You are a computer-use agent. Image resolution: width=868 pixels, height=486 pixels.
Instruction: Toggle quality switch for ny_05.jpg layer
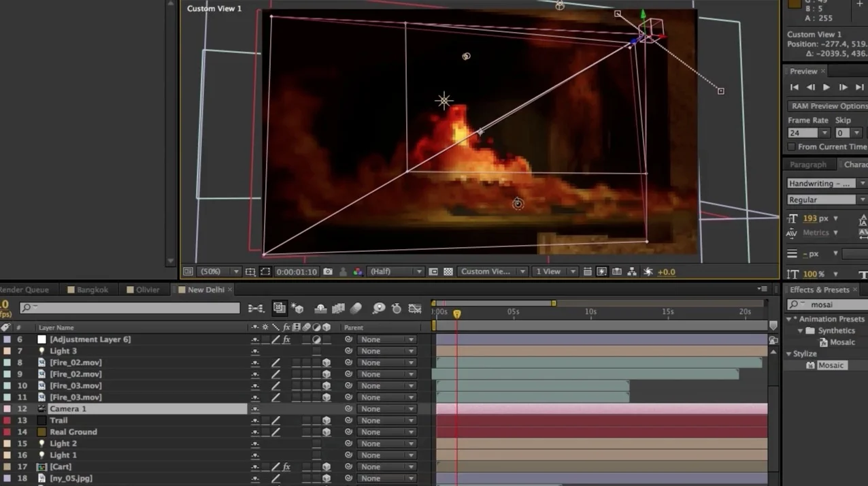tap(276, 479)
